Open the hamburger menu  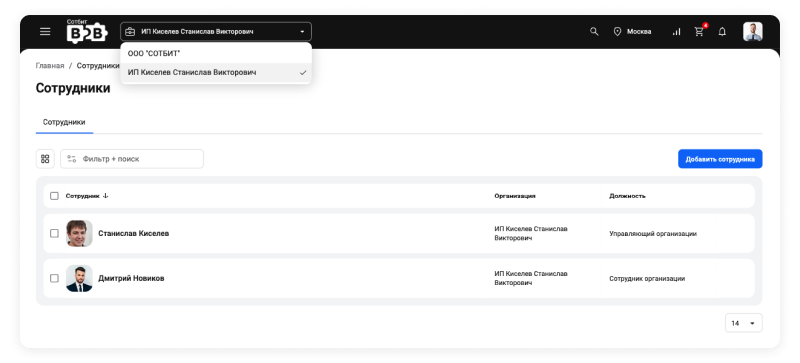coord(45,32)
